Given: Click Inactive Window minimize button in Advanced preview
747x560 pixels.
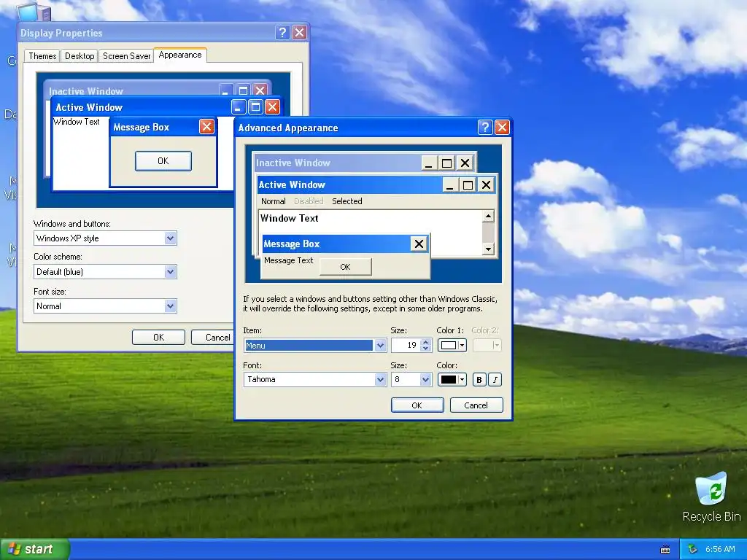Looking at the screenshot, I should click(x=428, y=163).
